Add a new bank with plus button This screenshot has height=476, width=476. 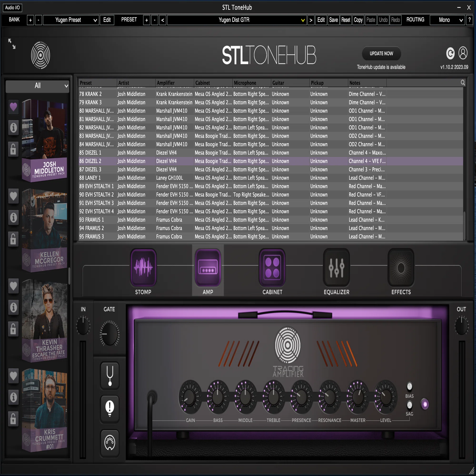click(30, 20)
